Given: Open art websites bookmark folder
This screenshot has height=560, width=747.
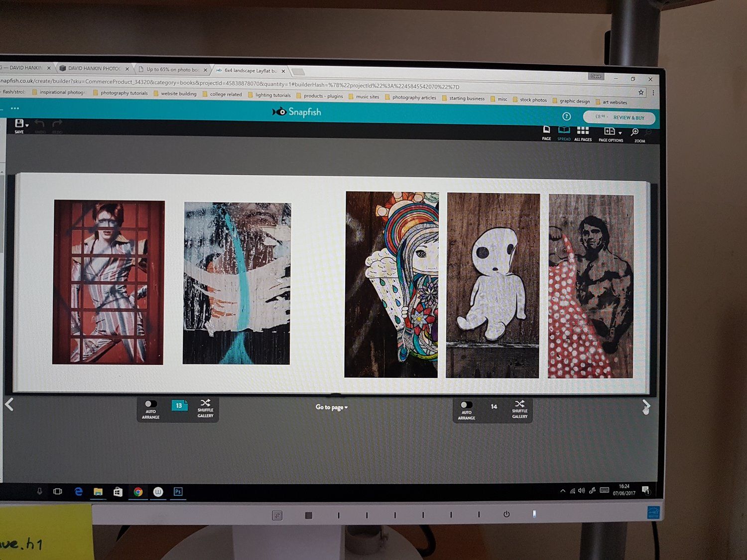Looking at the screenshot, I should [x=611, y=102].
